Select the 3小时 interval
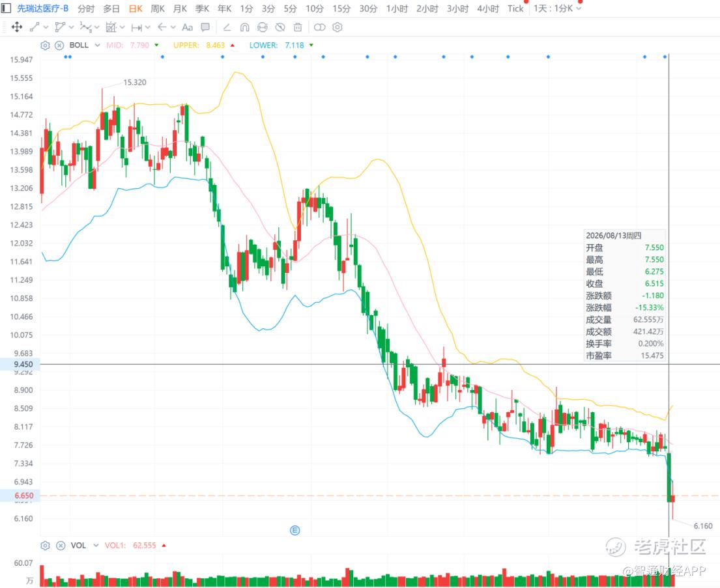The height and width of the screenshot is (588, 720). point(457,8)
